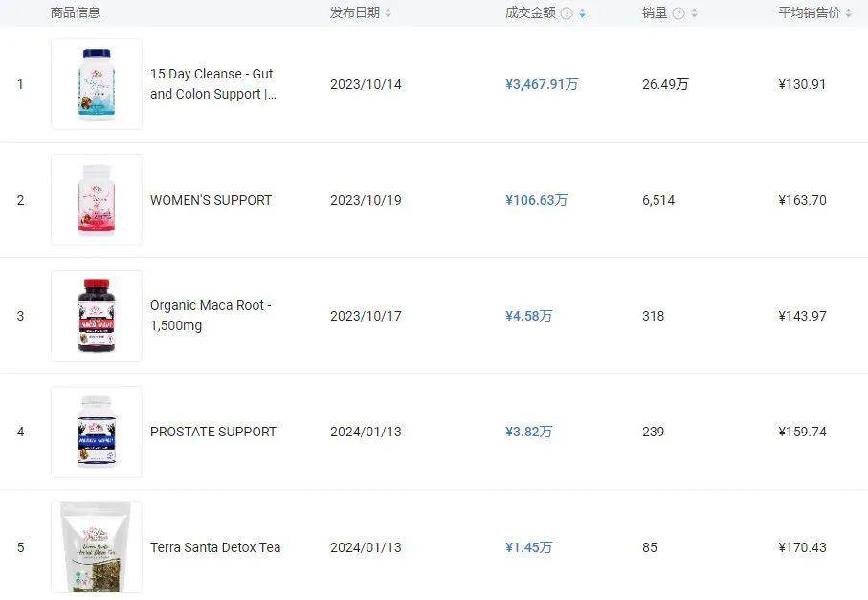Viewport: 868px width, 600px height.
Task: Click the ¥106.63万 sales amount
Action: pyautogui.click(x=536, y=200)
